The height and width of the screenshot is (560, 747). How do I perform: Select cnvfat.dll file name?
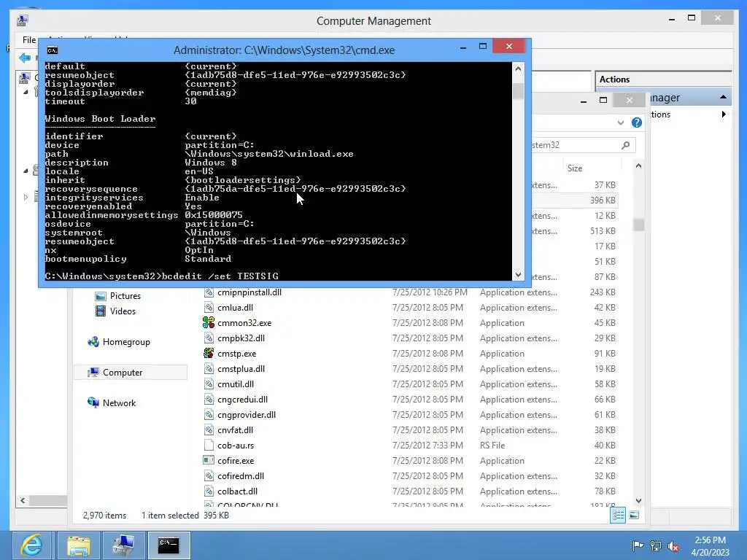[x=236, y=430]
